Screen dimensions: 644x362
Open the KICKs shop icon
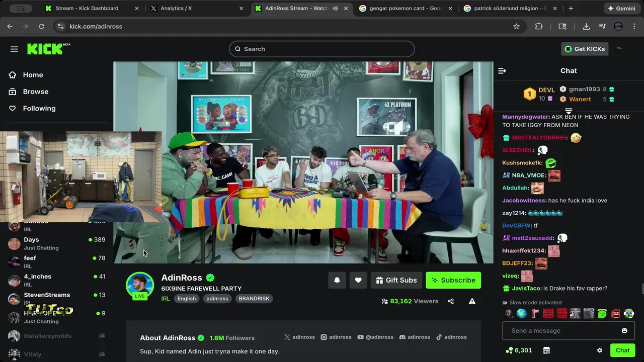click(546, 350)
